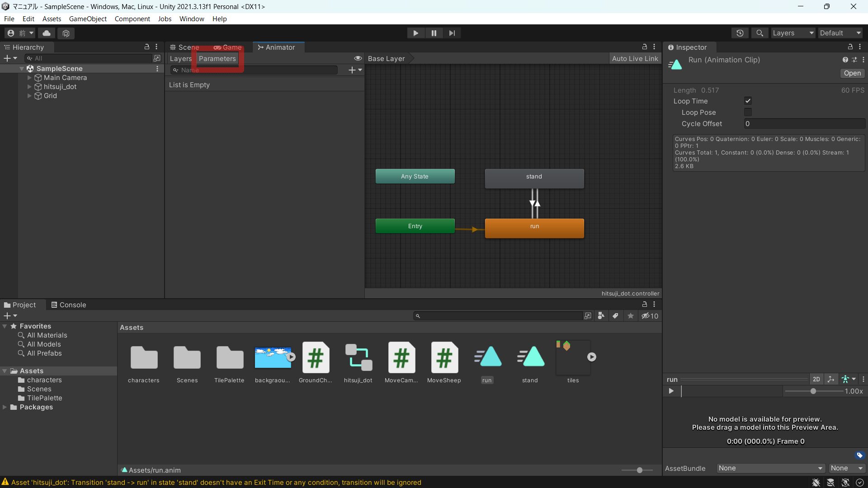Viewport: 868px width, 488px height.
Task: Open the GameObject menu
Action: click(88, 19)
